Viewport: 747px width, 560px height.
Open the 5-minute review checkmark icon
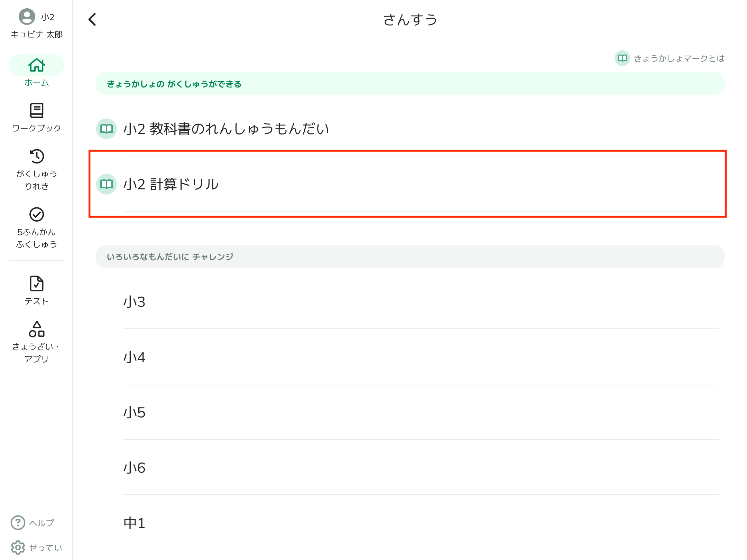(x=37, y=214)
